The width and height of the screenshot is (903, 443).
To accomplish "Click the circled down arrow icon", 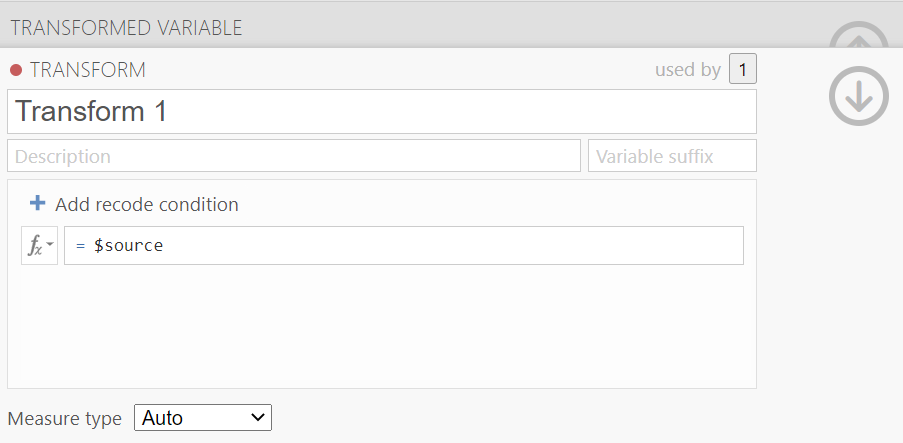I will [x=859, y=96].
